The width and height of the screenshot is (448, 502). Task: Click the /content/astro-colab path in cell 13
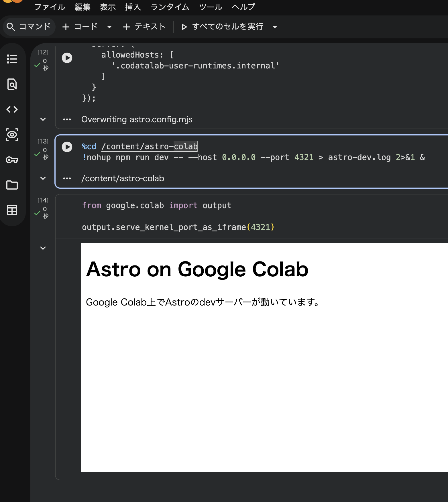[150, 146]
